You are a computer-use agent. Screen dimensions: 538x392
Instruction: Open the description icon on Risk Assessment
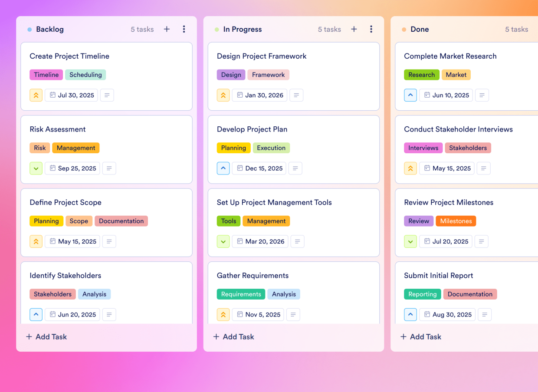coord(109,168)
